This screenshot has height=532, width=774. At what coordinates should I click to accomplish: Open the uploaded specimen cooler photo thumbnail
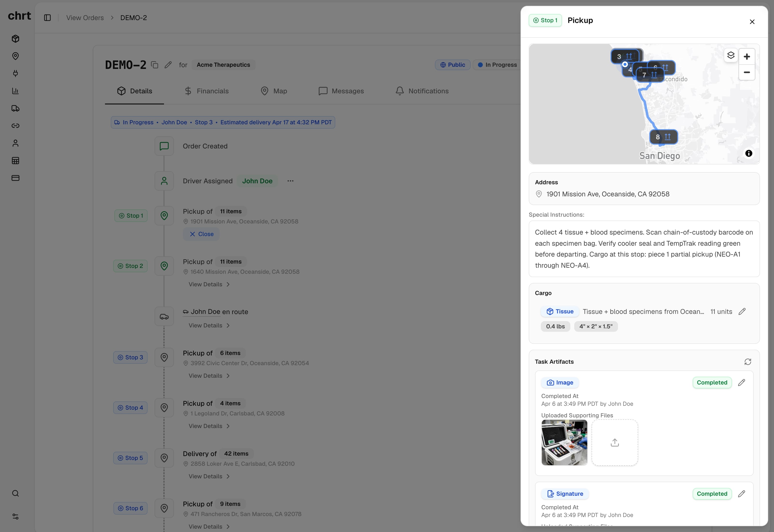(564, 442)
